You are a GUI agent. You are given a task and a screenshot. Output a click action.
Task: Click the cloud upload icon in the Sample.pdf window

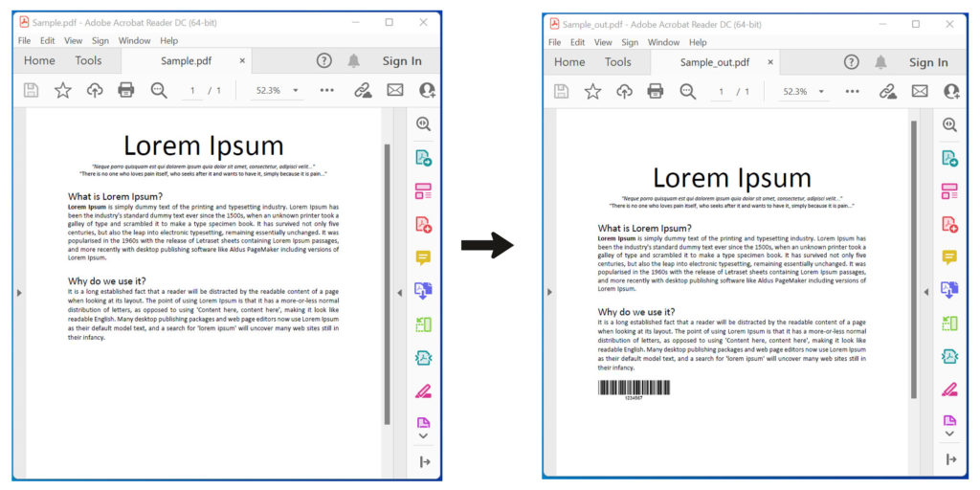point(95,90)
